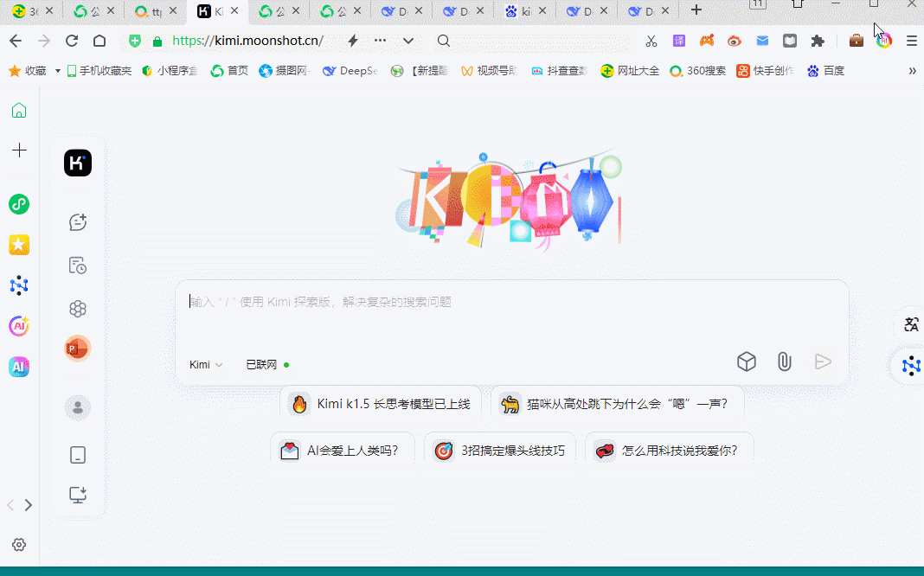The height and width of the screenshot is (576, 924).
Task: Click the desktop download icon in Kimi sidebar
Action: (x=78, y=495)
